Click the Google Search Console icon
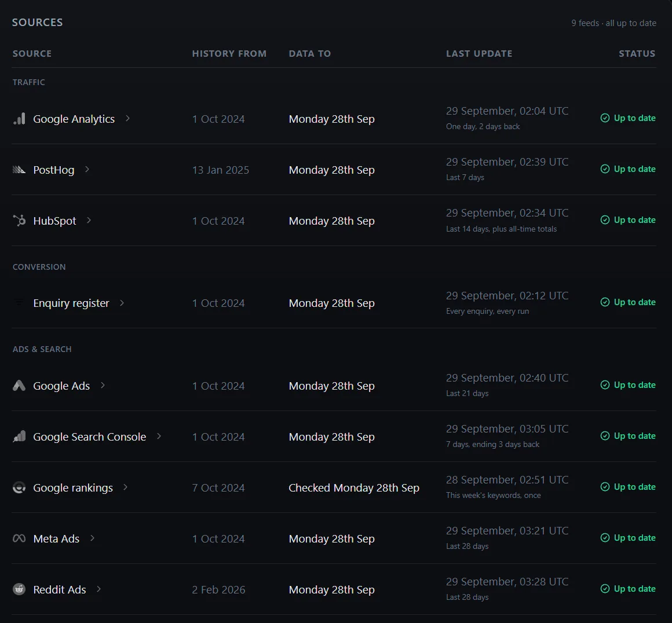Viewport: 672px width, 623px height. 19,436
